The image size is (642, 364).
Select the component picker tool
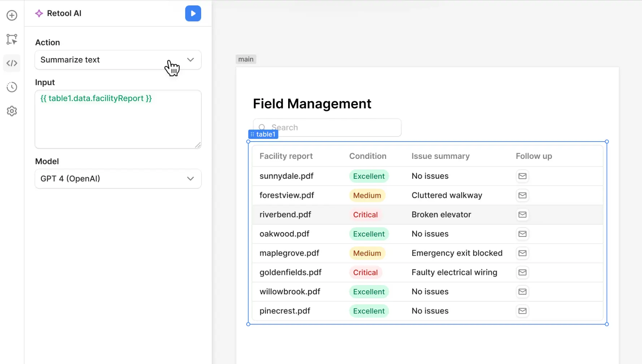coord(12,39)
